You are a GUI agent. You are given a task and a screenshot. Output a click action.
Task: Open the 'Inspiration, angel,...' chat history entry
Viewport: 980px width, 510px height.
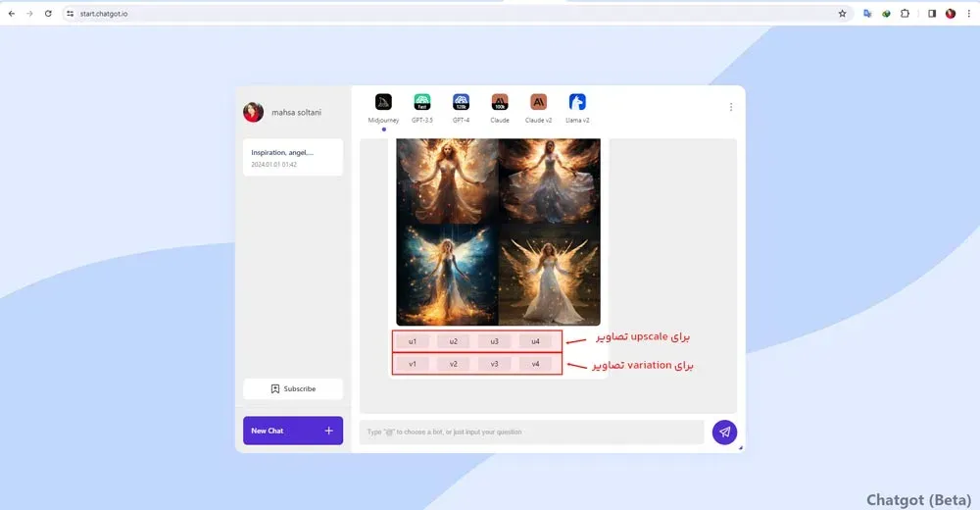[x=293, y=157]
